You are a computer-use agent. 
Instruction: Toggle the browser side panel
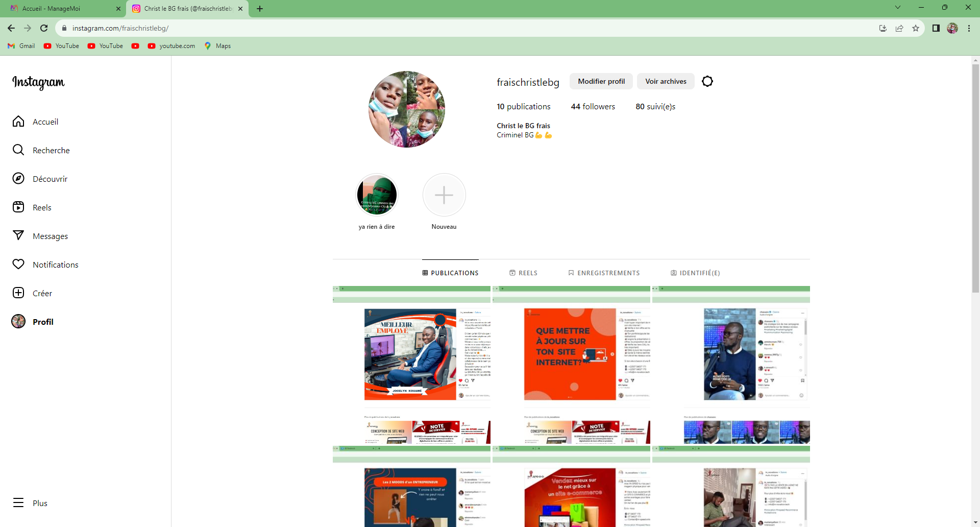[936, 28]
